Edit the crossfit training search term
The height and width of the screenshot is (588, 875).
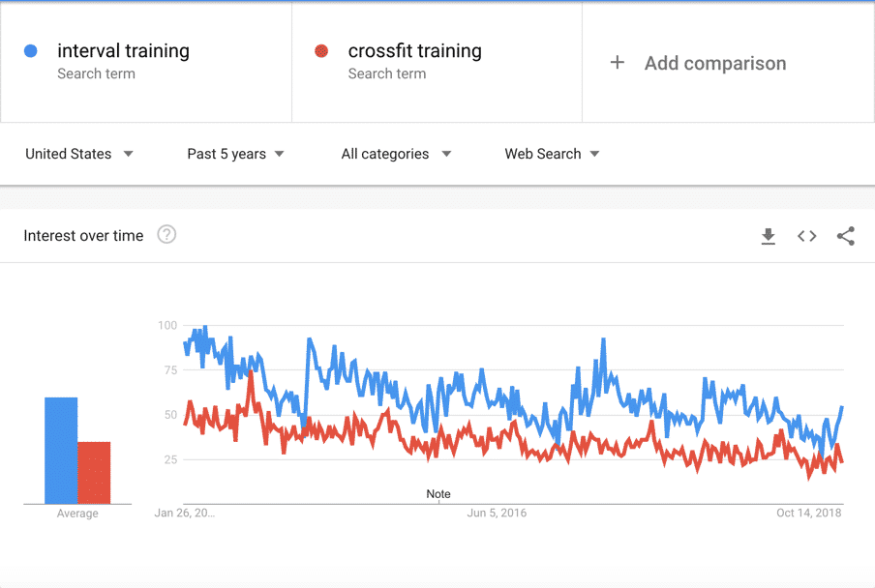(414, 50)
